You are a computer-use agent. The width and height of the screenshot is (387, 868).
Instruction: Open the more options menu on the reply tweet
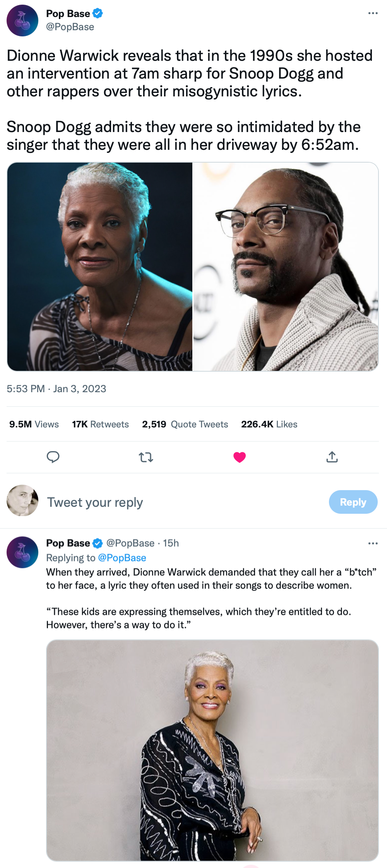click(x=373, y=543)
